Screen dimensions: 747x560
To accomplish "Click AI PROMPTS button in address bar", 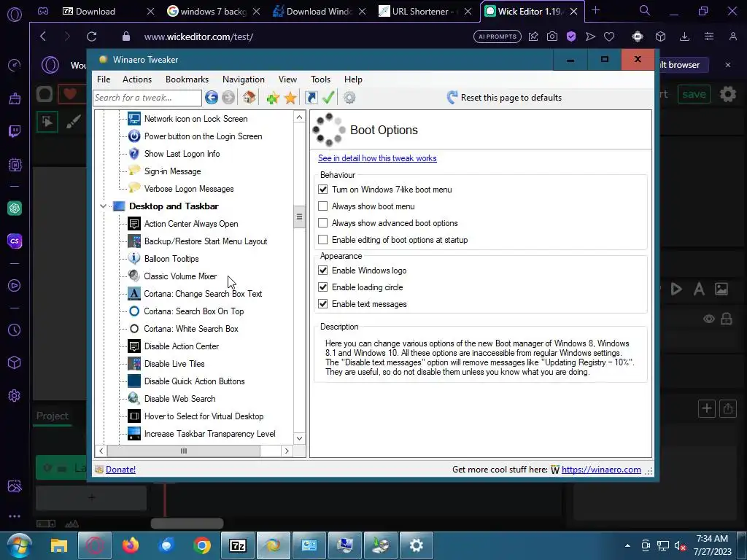I will click(498, 36).
